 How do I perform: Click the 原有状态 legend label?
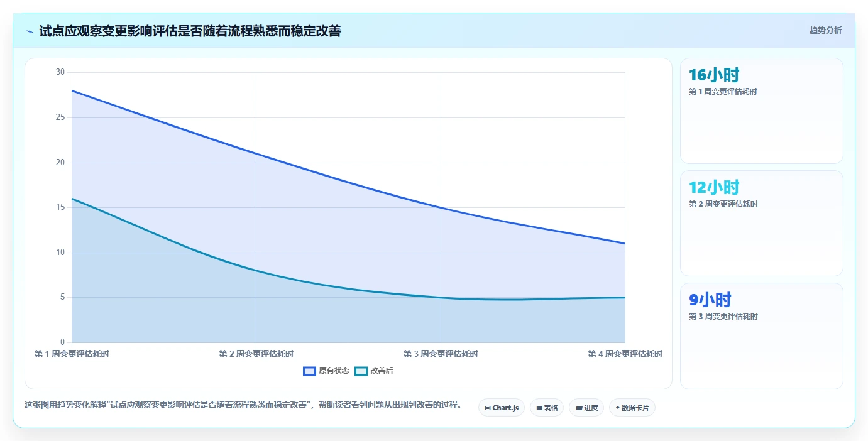point(334,371)
